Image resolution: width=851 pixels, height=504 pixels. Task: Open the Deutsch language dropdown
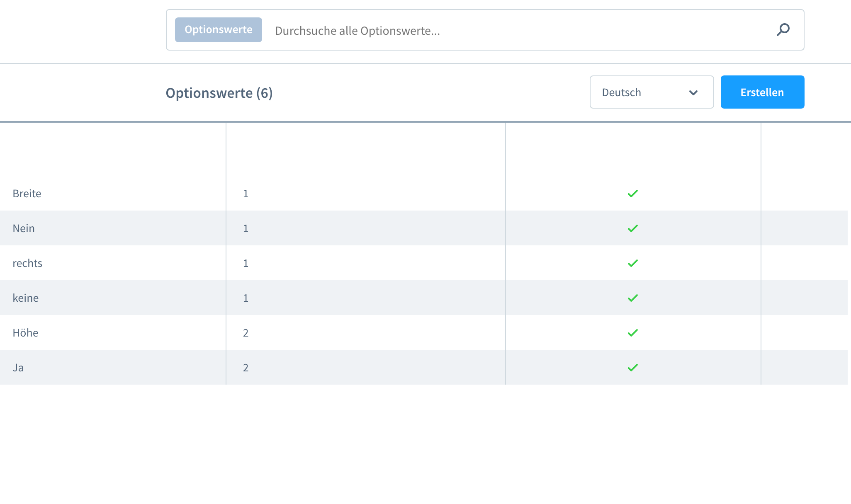pyautogui.click(x=652, y=92)
